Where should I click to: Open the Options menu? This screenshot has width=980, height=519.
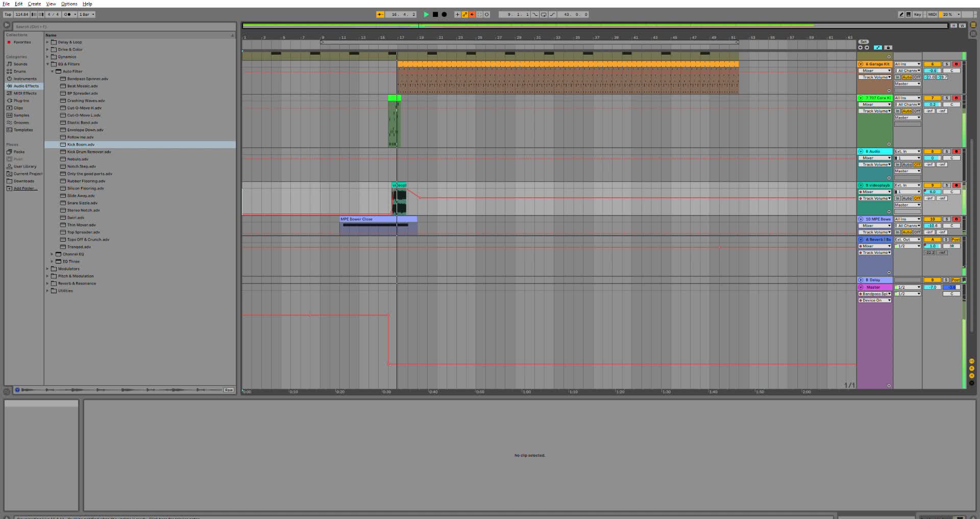tap(69, 4)
